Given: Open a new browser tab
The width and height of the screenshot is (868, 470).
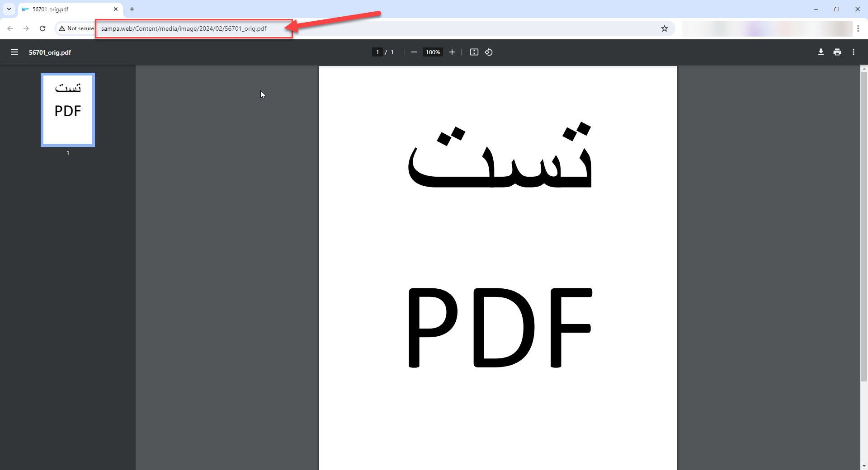Looking at the screenshot, I should [132, 9].
